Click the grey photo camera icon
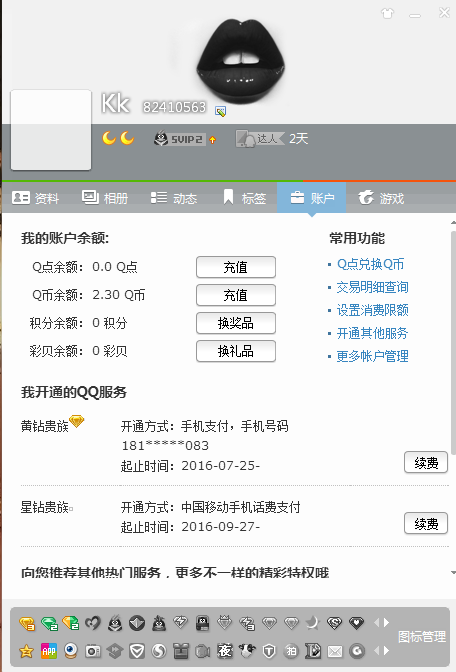 pos(93,651)
